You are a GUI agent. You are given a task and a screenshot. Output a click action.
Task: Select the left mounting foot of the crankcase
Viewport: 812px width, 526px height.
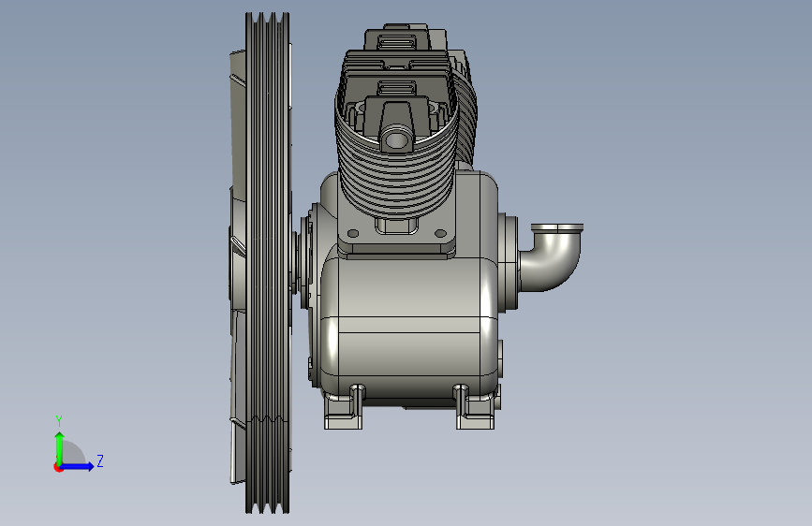tap(344, 408)
